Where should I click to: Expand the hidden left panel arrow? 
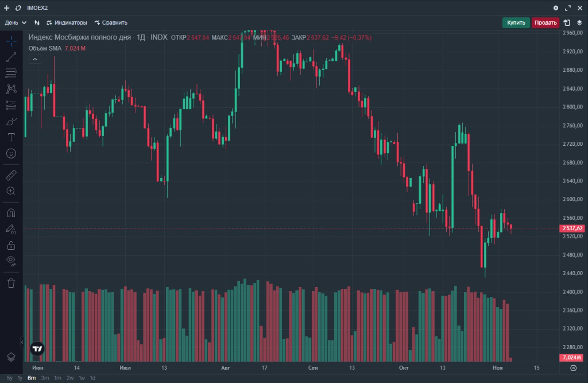(22, 342)
